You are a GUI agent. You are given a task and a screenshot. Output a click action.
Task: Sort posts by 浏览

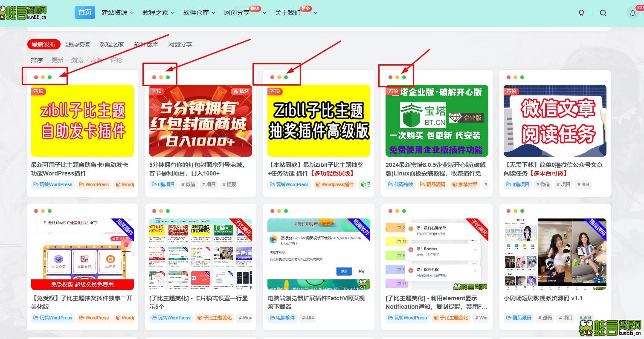pyautogui.click(x=77, y=60)
